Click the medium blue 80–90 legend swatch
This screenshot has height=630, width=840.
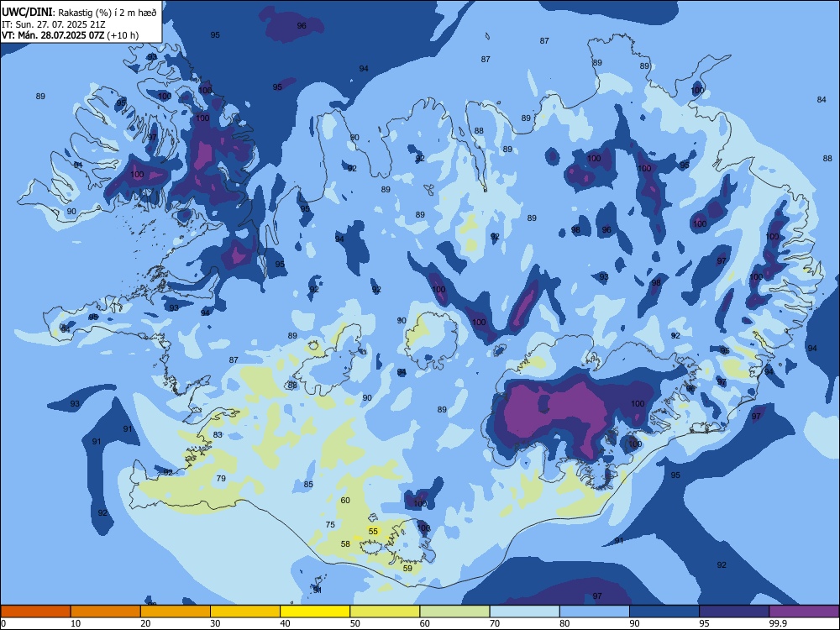tap(595, 612)
